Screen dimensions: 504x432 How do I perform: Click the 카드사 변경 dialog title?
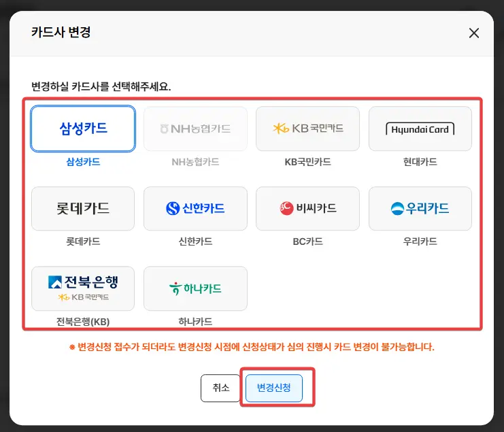click(x=61, y=32)
